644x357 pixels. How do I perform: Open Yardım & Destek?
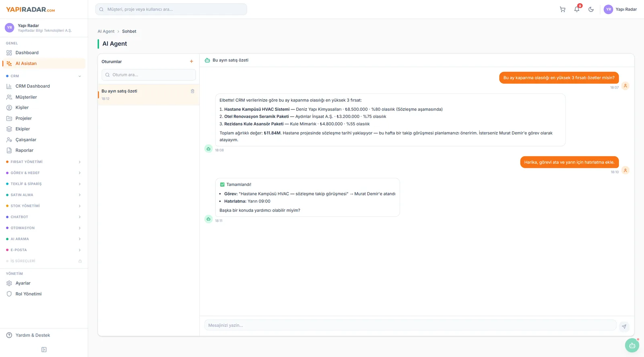point(44,335)
